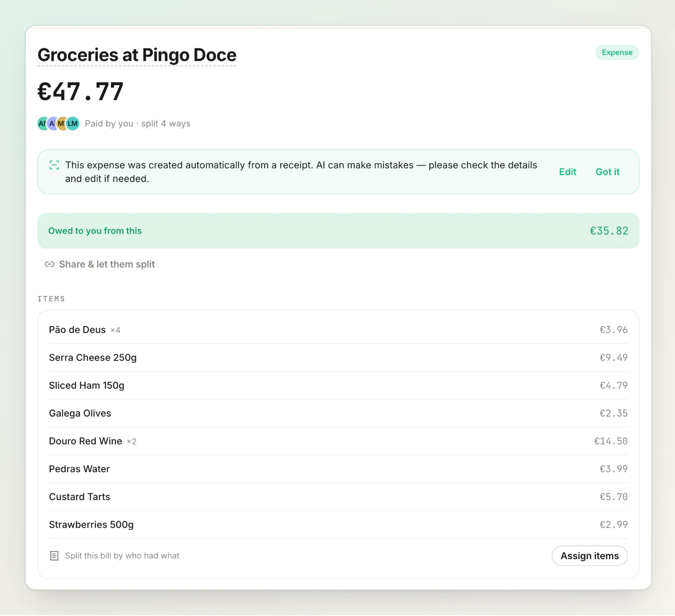Click the purple participant avatar
Screen dimensions: 675x616
click(x=52, y=123)
